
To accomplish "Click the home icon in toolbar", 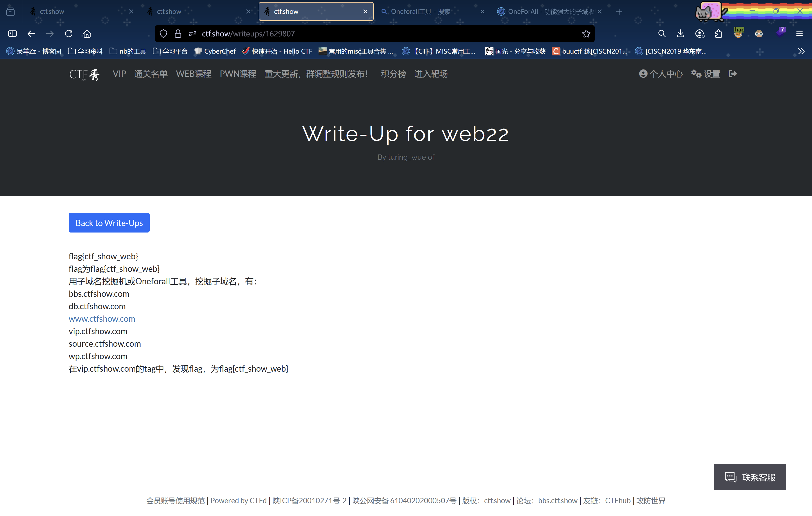I will pos(87,34).
